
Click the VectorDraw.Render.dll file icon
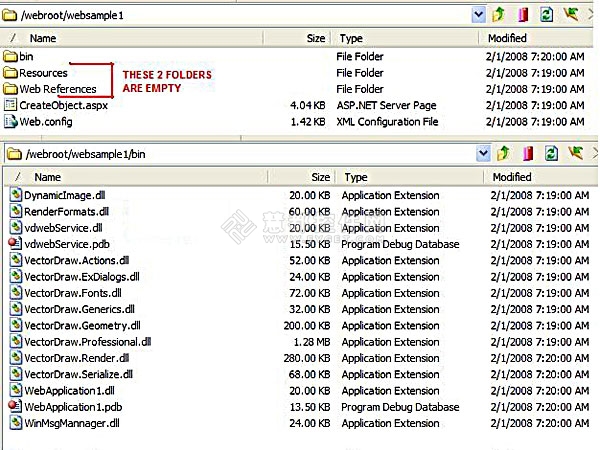tap(15, 358)
